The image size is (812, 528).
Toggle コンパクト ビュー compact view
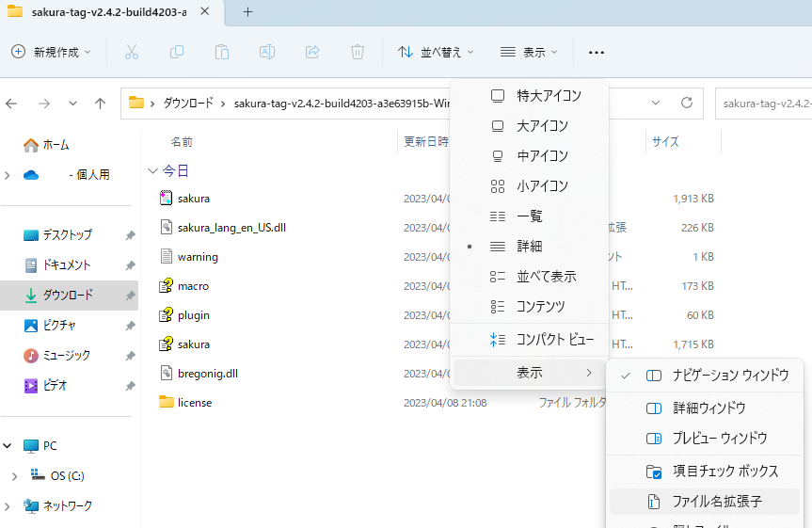529,340
